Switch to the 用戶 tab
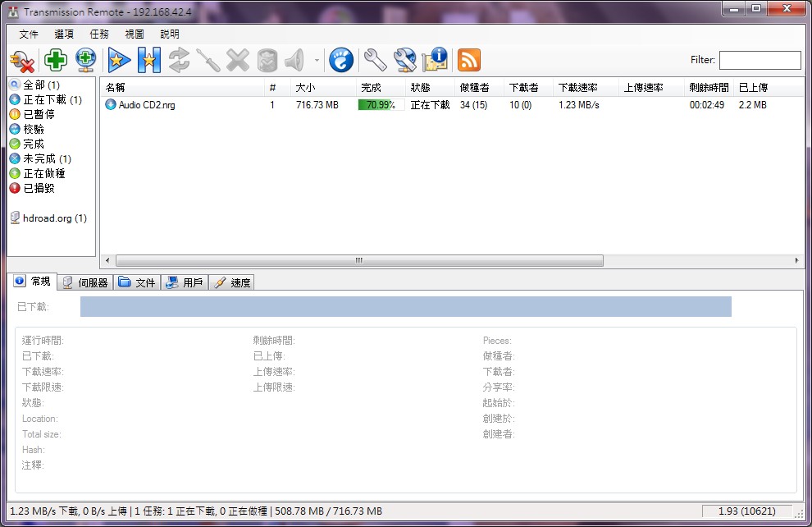The image size is (812, 527). pos(185,282)
